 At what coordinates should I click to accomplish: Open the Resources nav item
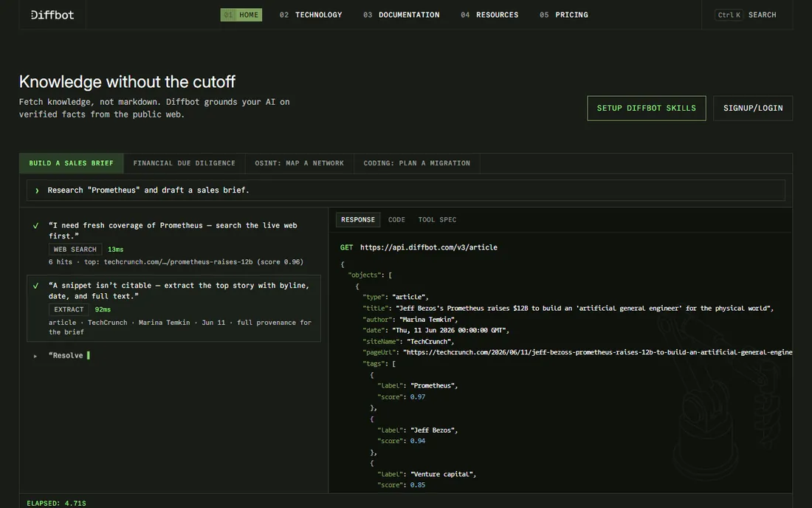click(x=489, y=15)
